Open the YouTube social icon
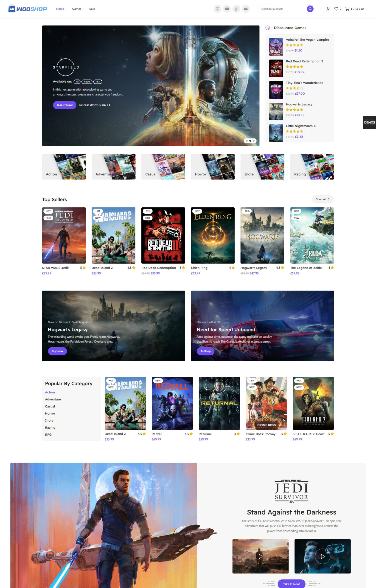Screen dimensions: 376x588 tap(227, 9)
